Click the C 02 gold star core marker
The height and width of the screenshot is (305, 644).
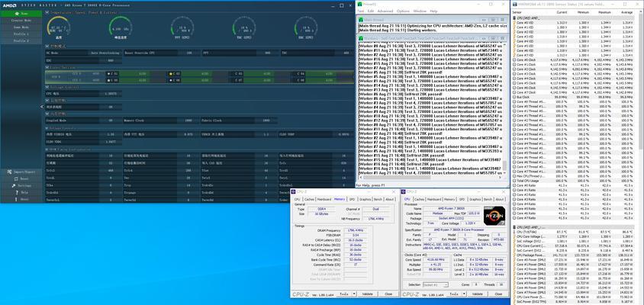[x=170, y=74]
